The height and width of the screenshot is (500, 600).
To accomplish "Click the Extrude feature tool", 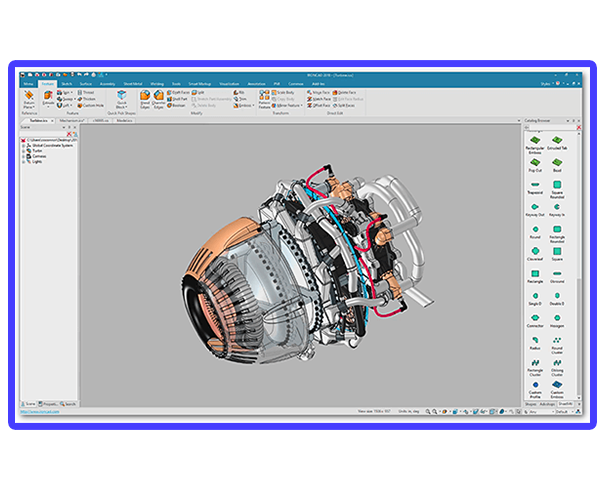I will 50,97.
